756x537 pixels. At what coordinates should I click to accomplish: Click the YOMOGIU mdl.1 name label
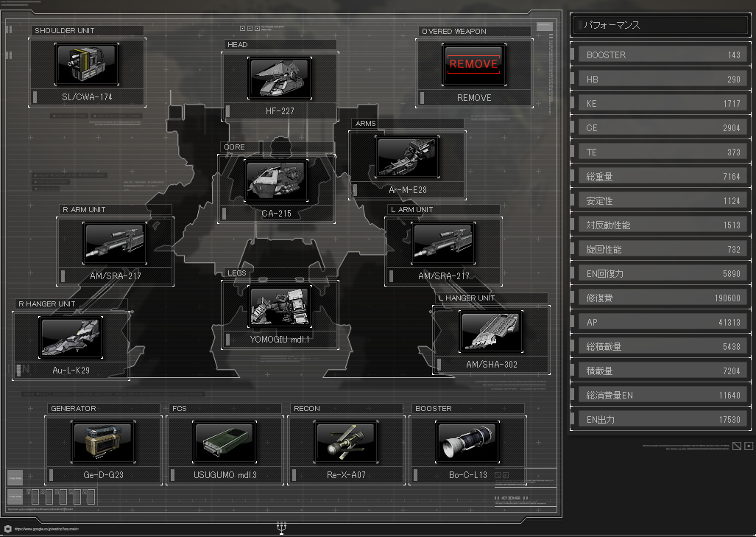pos(280,340)
